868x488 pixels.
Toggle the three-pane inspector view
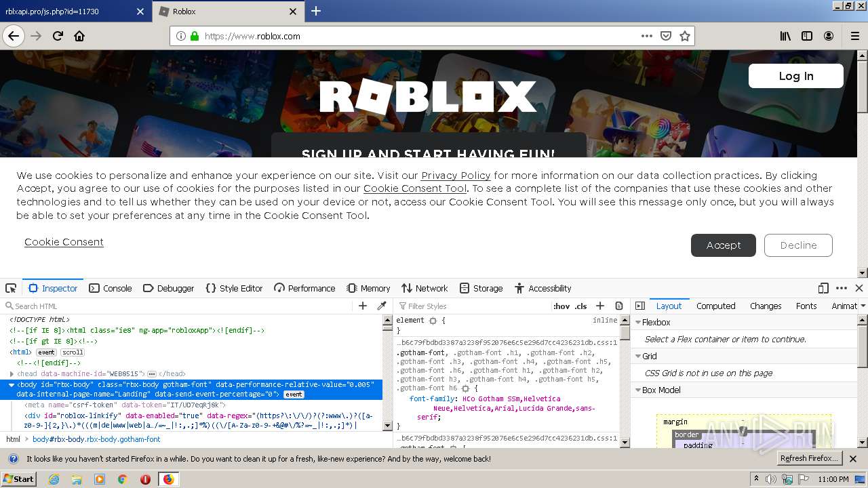pyautogui.click(x=640, y=306)
